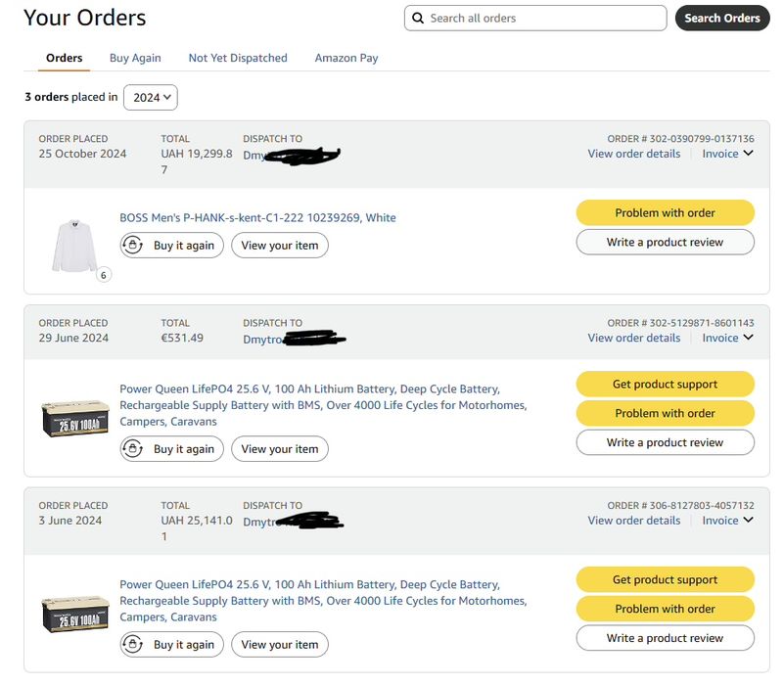Image resolution: width=784 pixels, height=685 pixels.
Task: Expand Invoice dropdown for 29 June order
Action: (728, 338)
